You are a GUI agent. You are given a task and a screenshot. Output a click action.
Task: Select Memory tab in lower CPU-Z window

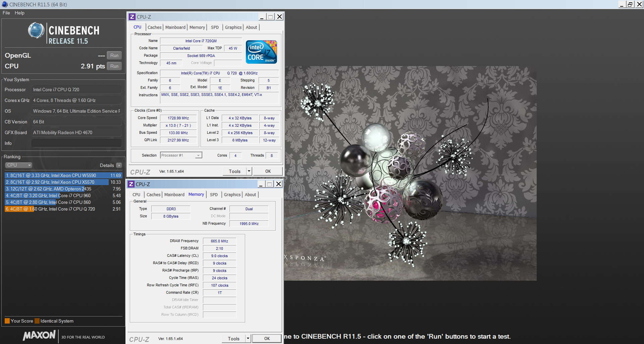[196, 194]
